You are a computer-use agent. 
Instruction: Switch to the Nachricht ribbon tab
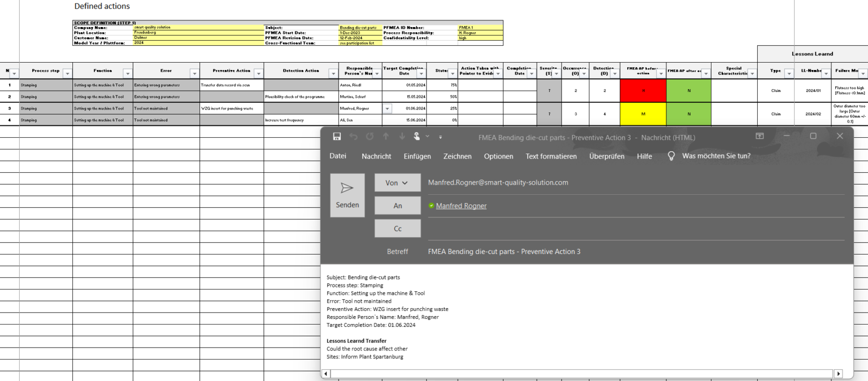(x=376, y=156)
